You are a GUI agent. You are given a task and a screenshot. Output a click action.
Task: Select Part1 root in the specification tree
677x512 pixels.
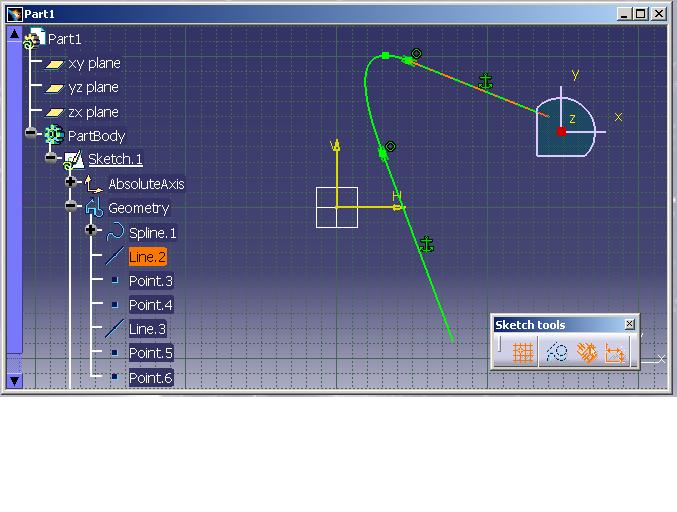(64, 39)
